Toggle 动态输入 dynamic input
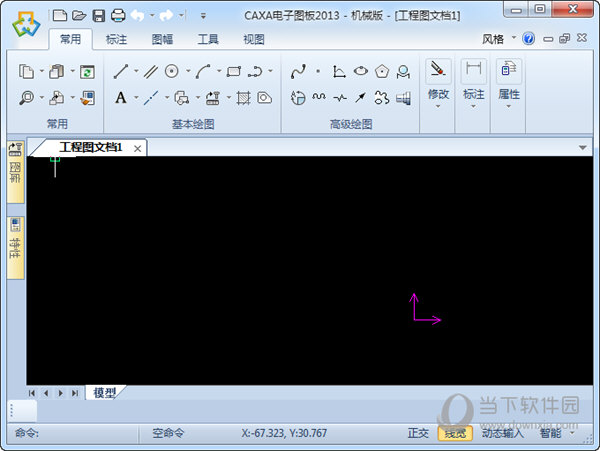Image resolution: width=600 pixels, height=451 pixels. 502,433
